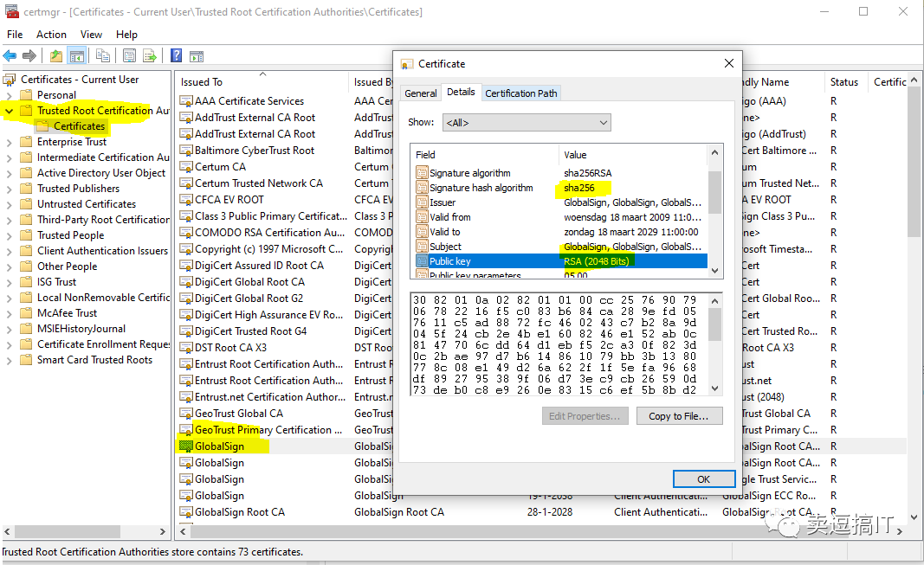
Task: Switch to the Certification Path tab
Action: pos(521,93)
